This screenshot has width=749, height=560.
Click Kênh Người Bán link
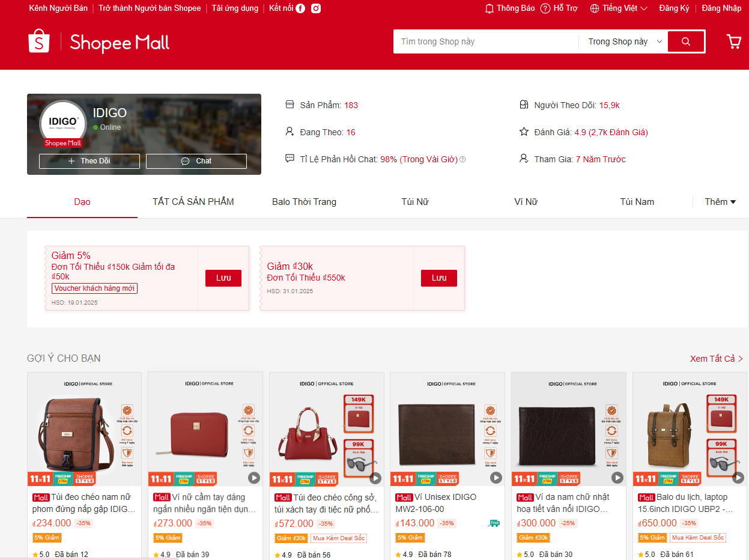click(58, 8)
